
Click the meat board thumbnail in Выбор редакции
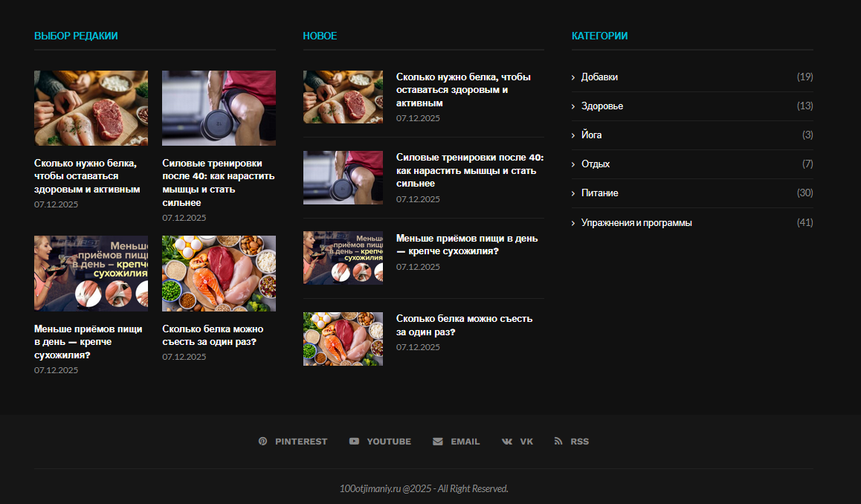91,108
